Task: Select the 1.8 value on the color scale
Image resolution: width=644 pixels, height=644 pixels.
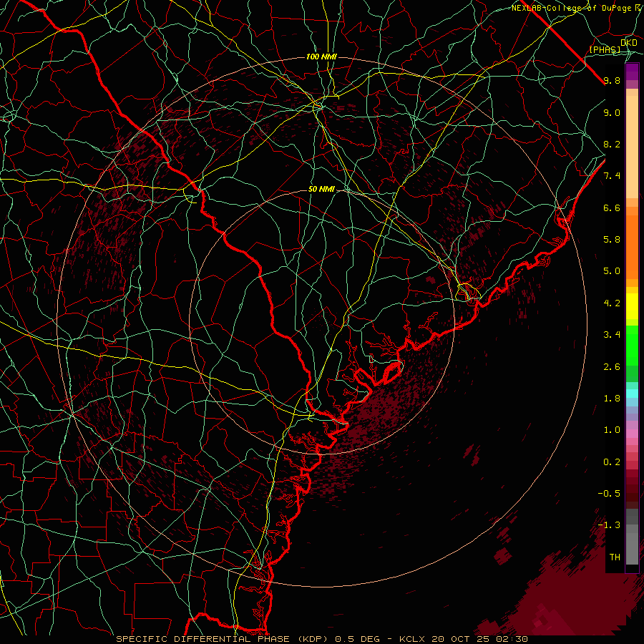Action: (x=612, y=399)
